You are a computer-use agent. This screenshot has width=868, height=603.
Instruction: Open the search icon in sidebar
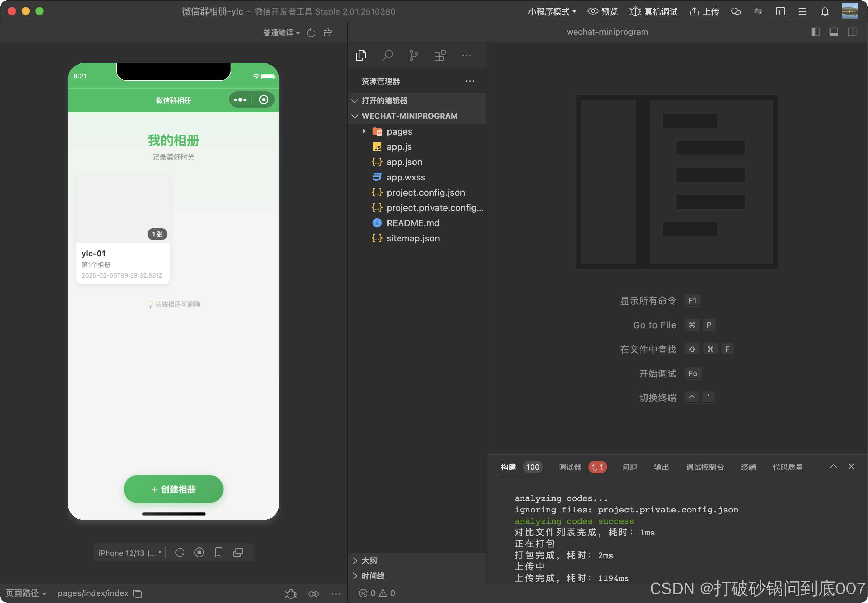point(387,56)
